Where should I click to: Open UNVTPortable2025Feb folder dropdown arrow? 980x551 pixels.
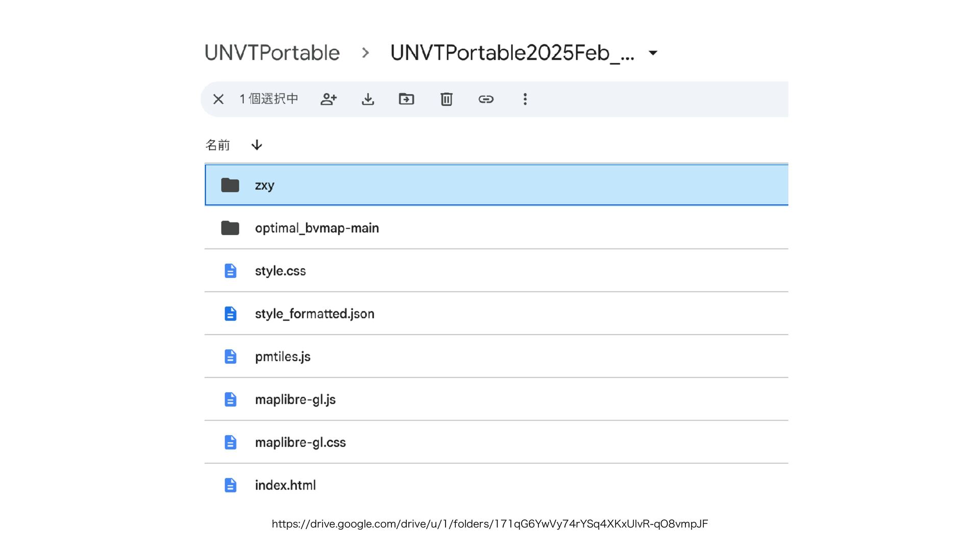653,53
